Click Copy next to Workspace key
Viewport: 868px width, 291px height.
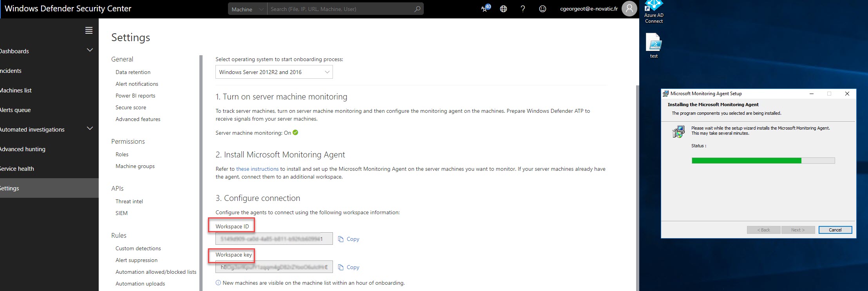(353, 267)
